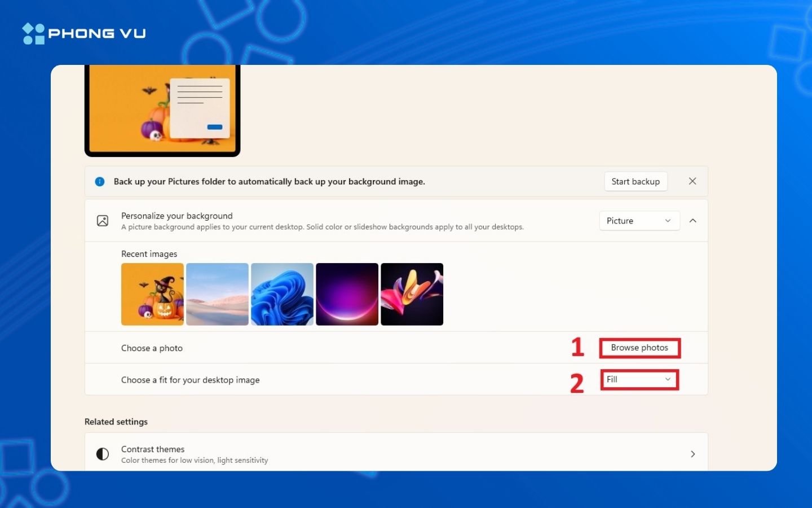Click the 'Related settings' heading

click(x=116, y=422)
